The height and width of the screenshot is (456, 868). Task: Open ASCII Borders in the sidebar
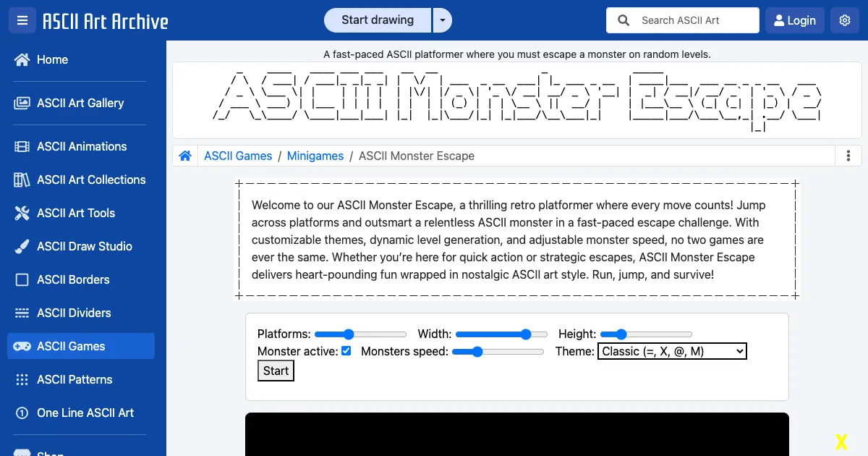click(73, 279)
